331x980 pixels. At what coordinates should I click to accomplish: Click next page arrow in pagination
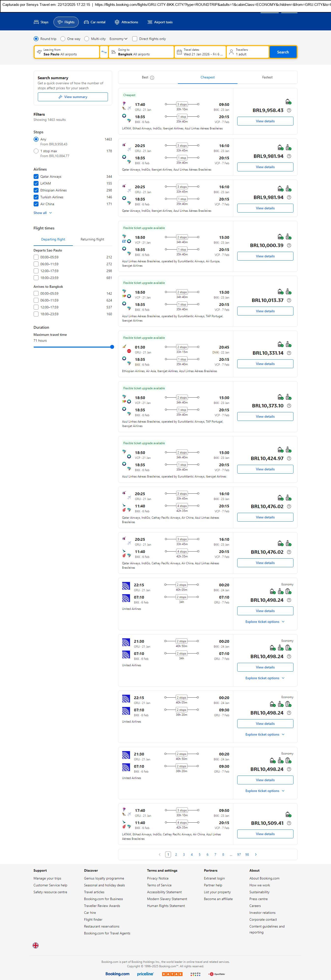[256, 854]
